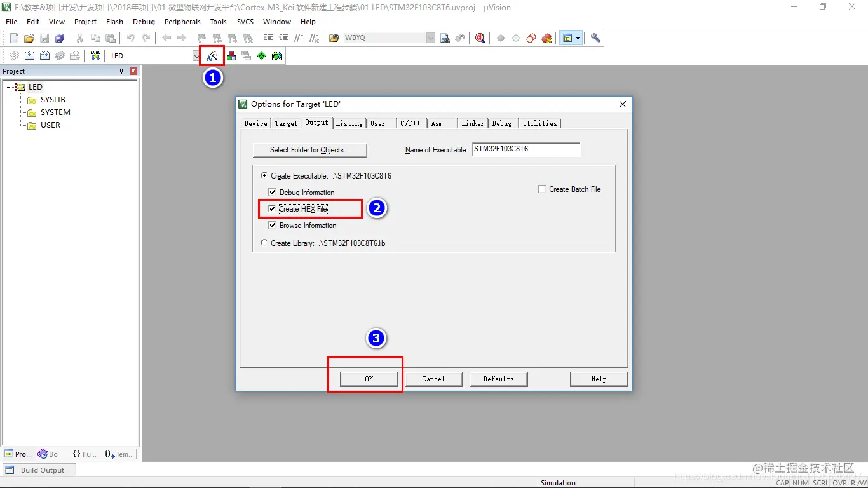Select the USER folder in project tree

click(50, 125)
